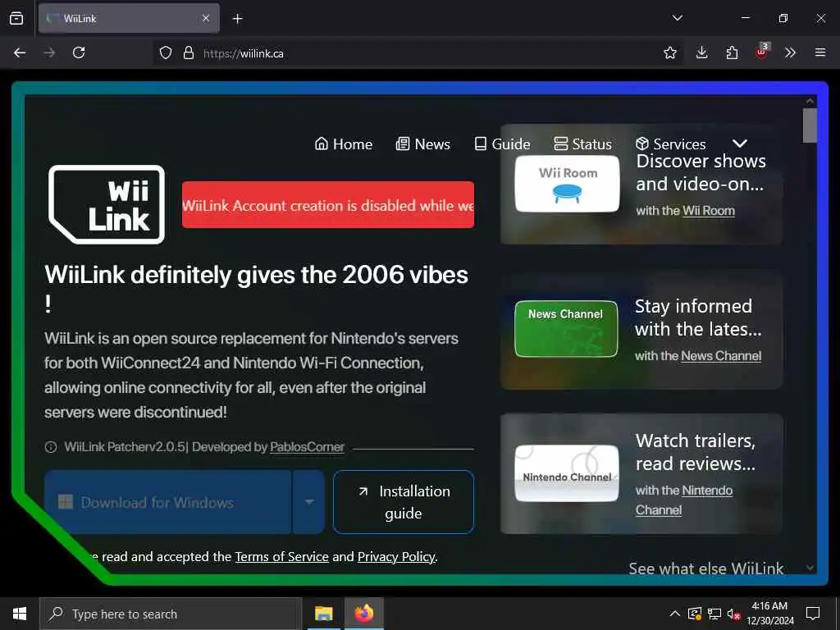The height and width of the screenshot is (630, 840).
Task: Reload the current page
Action: click(x=79, y=52)
